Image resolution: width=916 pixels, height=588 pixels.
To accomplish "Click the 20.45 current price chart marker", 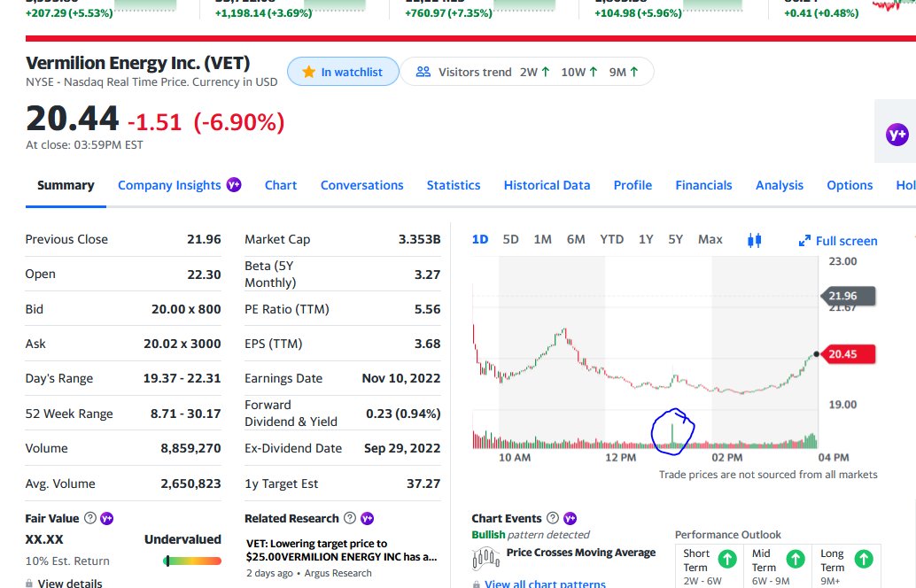I will (x=848, y=354).
